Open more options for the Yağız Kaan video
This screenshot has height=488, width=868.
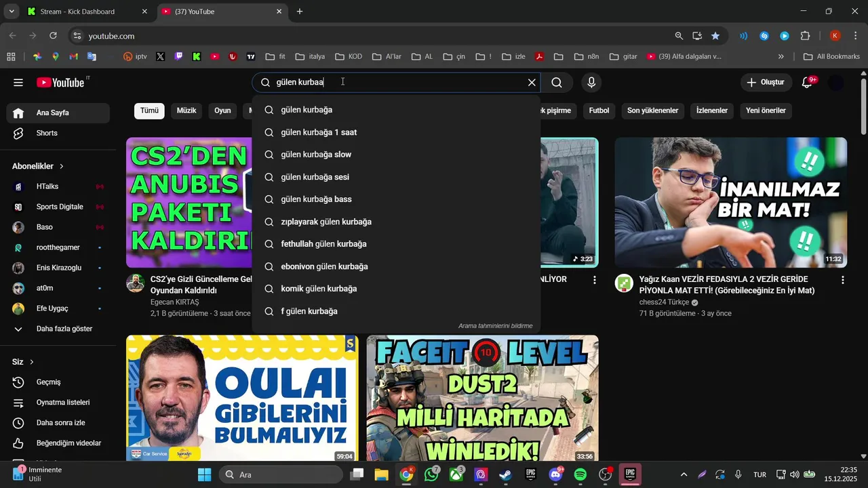point(843,280)
